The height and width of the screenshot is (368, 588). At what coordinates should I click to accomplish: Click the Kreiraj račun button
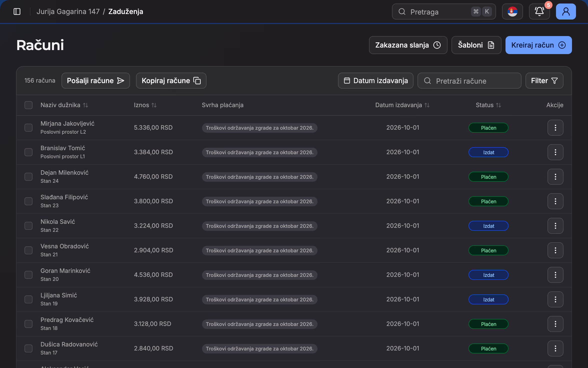pos(538,45)
